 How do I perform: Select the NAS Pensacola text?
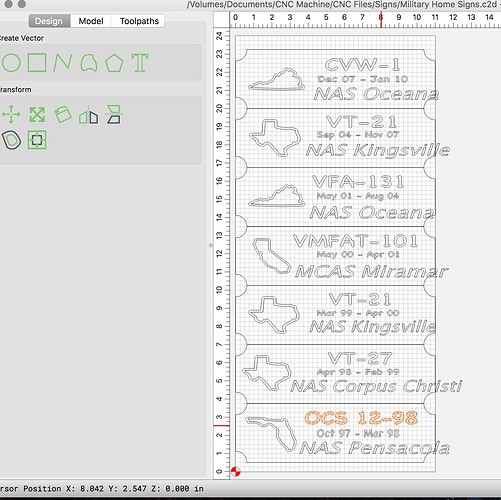point(375,448)
